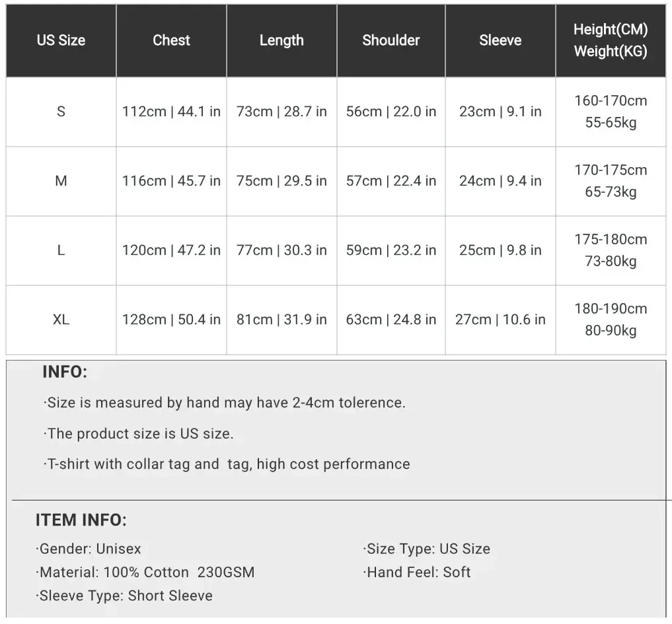This screenshot has height=624, width=672.
Task: Click the 2-4cm tolerance note line
Action: coord(225,403)
